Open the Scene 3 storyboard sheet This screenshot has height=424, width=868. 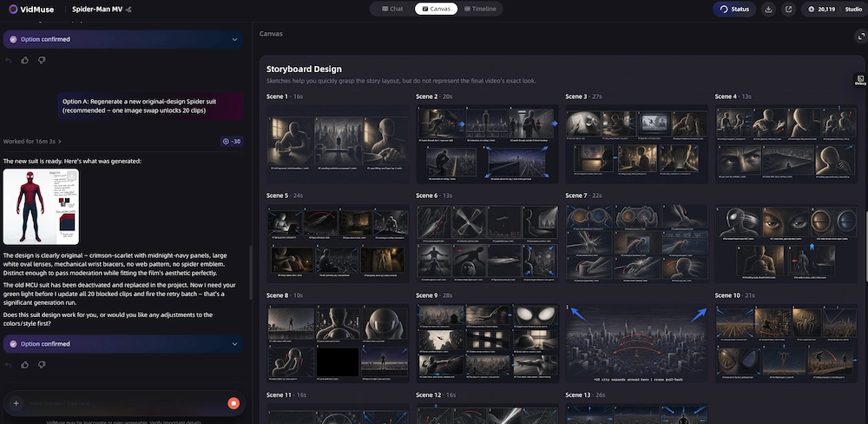[636, 144]
